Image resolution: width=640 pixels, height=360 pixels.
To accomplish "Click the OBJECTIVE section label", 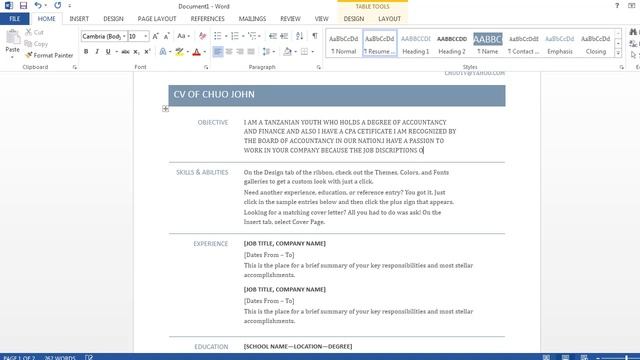I will [x=213, y=122].
